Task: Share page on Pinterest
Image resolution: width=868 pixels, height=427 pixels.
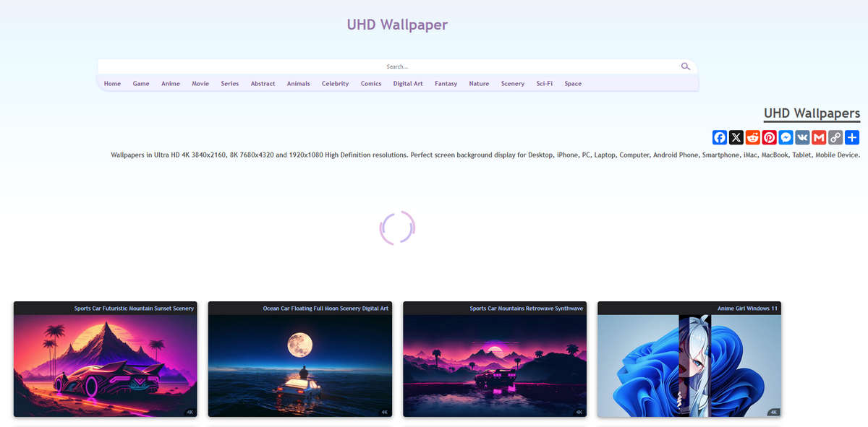Action: click(x=769, y=137)
